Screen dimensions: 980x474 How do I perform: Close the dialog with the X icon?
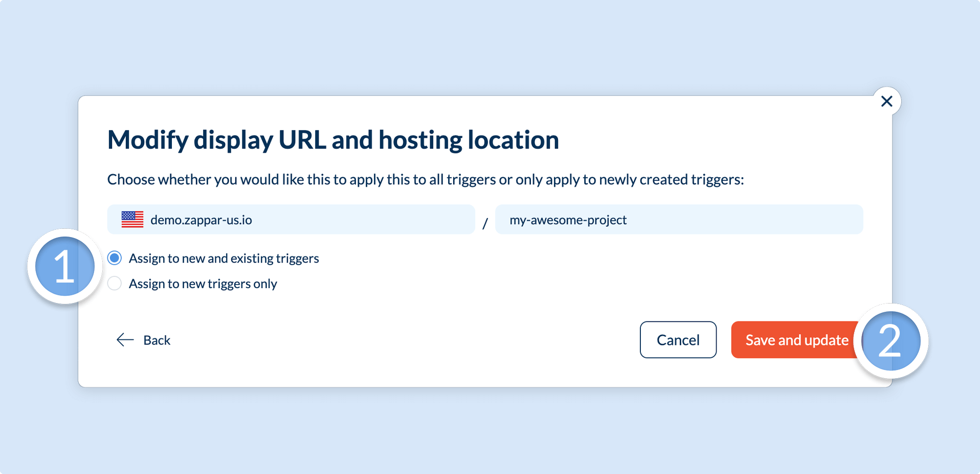[886, 101]
